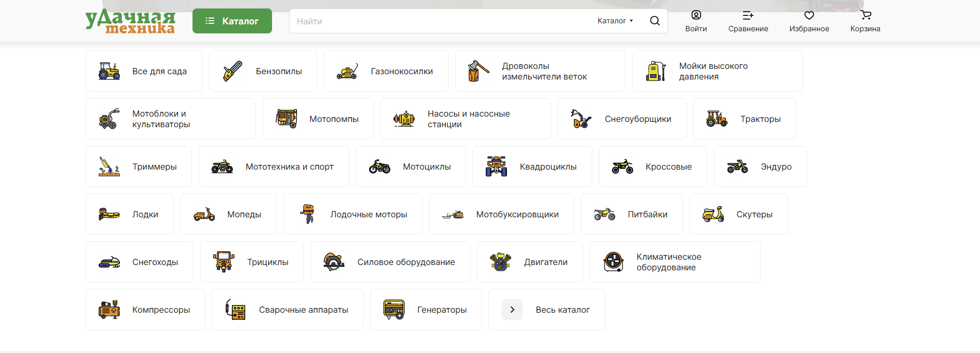The image size is (980, 353).
Task: Click the chainsaw icon for Бензопилы
Action: (233, 71)
